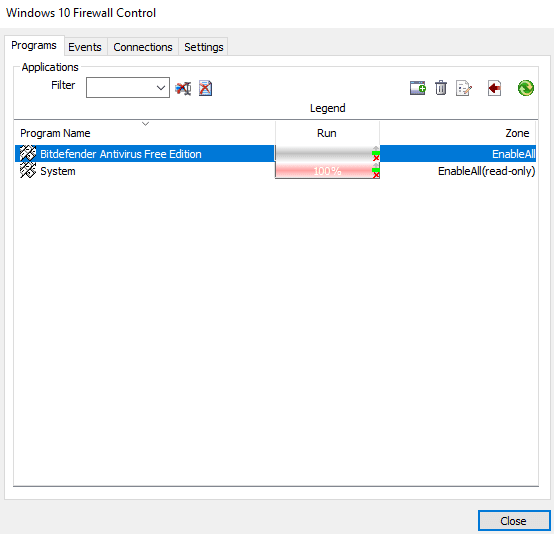Switch to the Programs tab
Viewport: 554px width, 534px height.
34,46
